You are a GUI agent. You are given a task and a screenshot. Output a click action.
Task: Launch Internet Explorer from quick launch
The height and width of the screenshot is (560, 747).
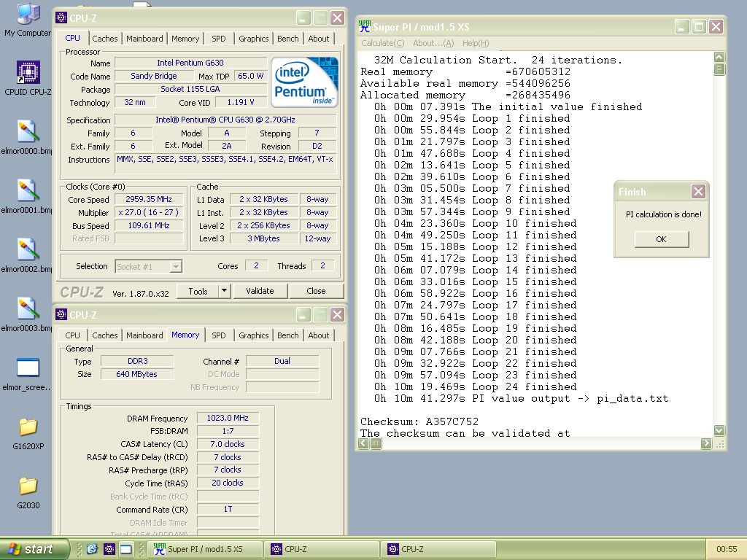[x=92, y=549]
